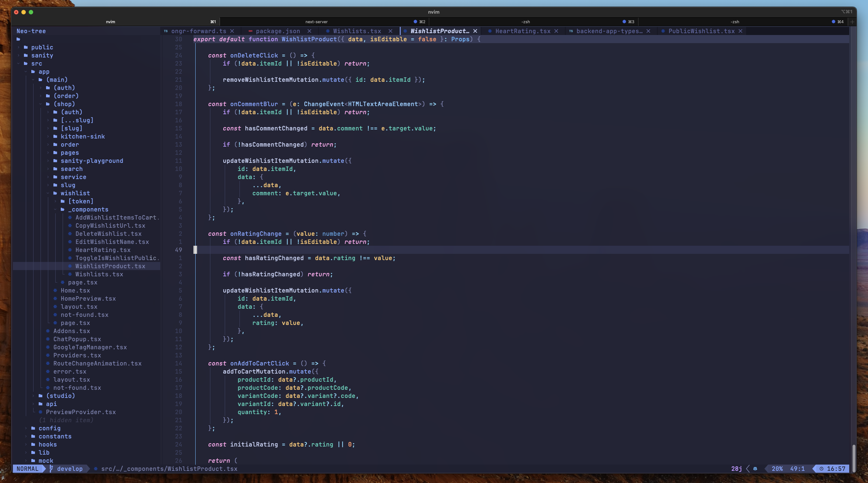Expand the public folder chevron
This screenshot has width=868, height=483.
tap(18, 47)
